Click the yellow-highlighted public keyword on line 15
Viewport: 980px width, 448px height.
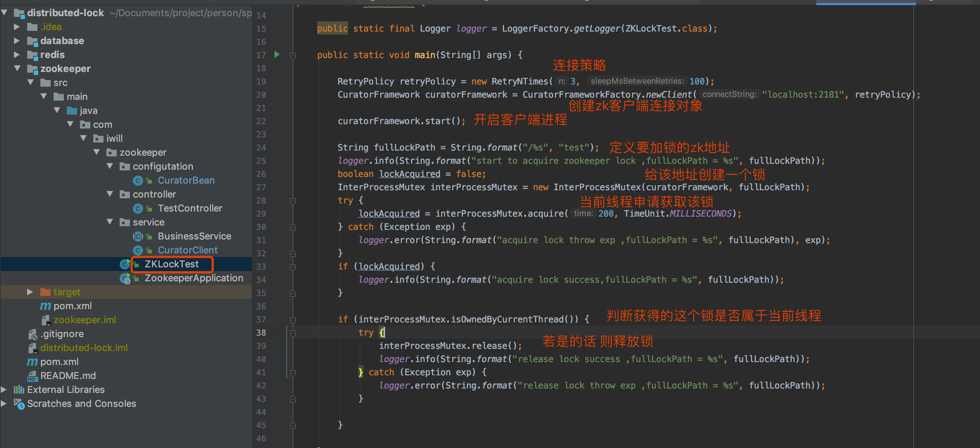(332, 29)
